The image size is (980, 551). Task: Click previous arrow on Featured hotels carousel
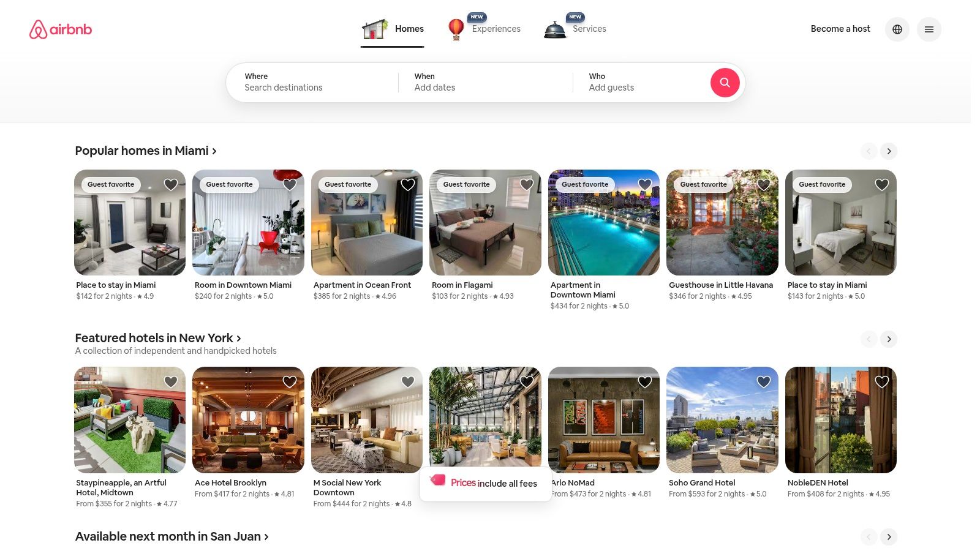click(869, 339)
